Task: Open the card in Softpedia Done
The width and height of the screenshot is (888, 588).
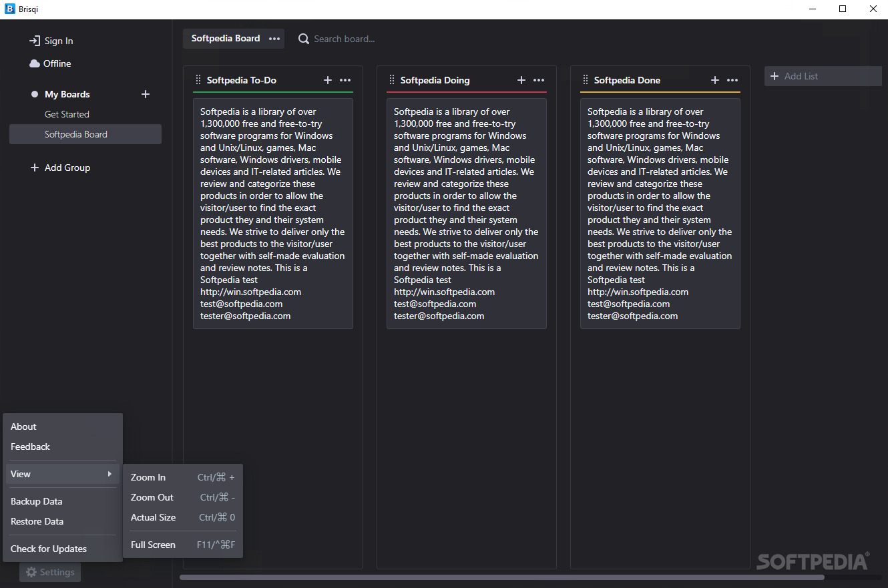Action: pyautogui.click(x=660, y=214)
